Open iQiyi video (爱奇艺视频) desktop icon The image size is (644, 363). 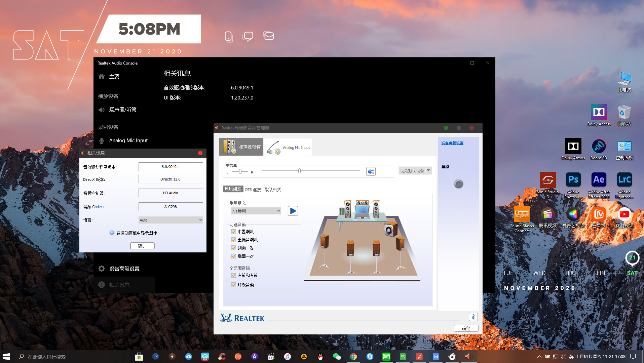tap(573, 217)
